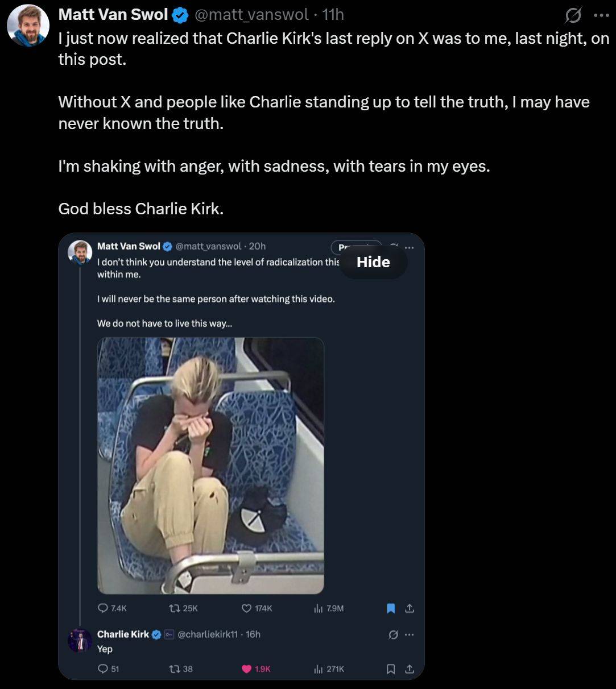View the 7.9M views analytics icon

click(x=319, y=608)
